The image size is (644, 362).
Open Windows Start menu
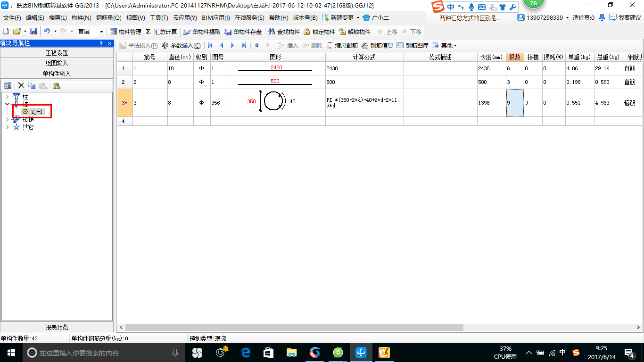[11, 353]
